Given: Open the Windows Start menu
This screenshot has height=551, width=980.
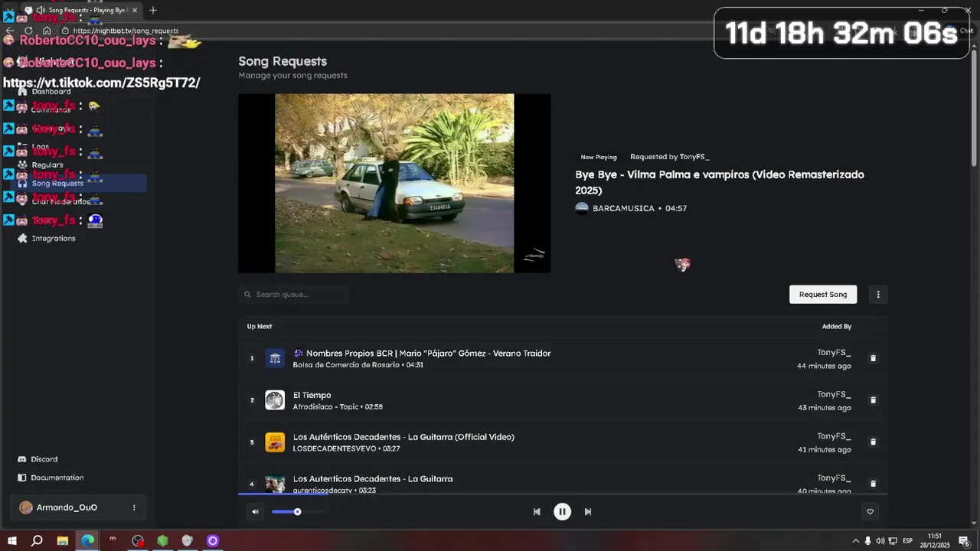Looking at the screenshot, I should pos(11,541).
